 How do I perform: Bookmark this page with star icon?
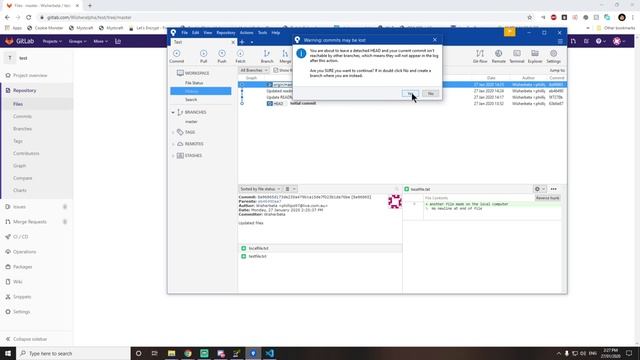530,18
